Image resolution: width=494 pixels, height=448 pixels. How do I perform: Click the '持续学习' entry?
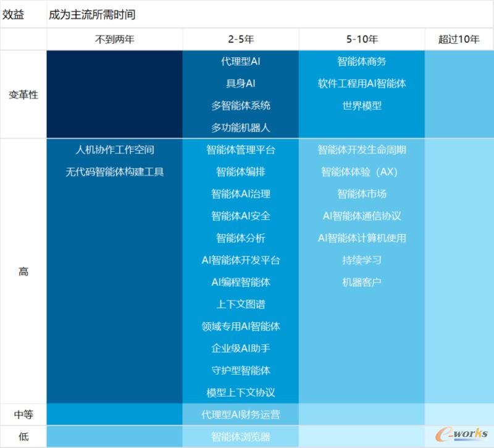(x=362, y=260)
